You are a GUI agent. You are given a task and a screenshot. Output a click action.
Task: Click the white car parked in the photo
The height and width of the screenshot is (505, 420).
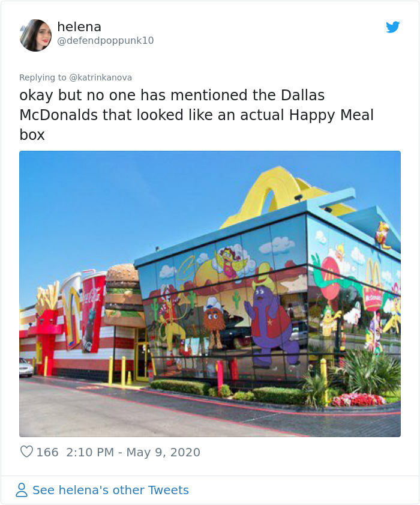pos(26,367)
